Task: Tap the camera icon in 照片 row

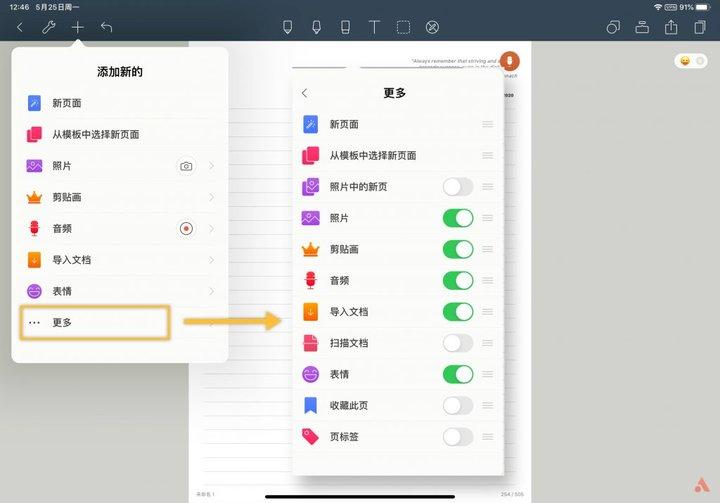Action: tap(186, 166)
